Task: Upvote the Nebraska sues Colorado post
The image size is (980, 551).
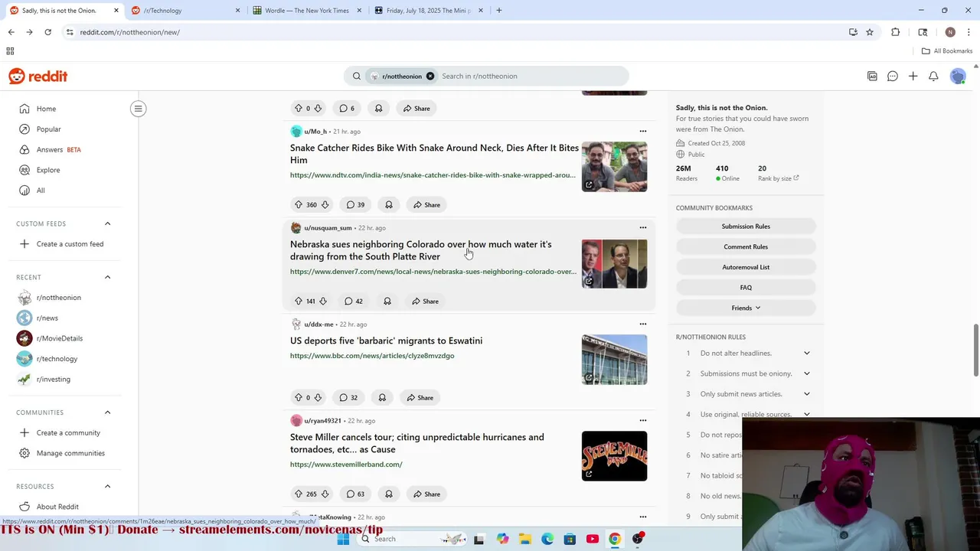Action: click(299, 301)
